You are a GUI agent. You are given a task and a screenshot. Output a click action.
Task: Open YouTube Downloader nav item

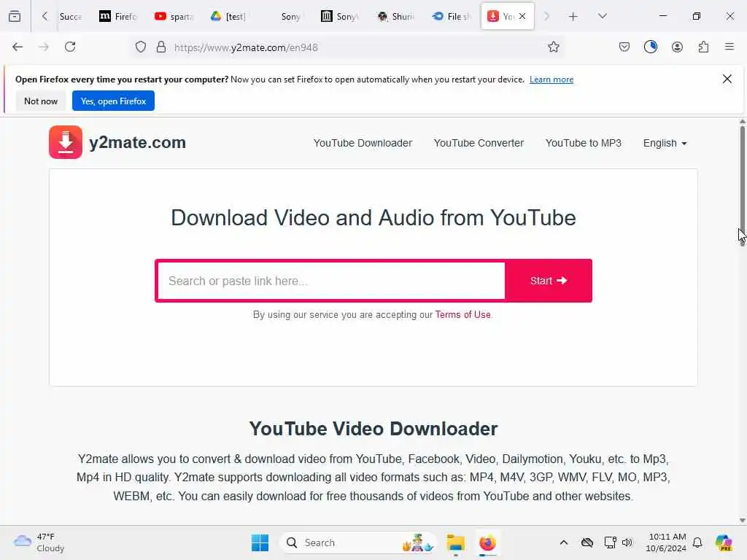point(363,144)
